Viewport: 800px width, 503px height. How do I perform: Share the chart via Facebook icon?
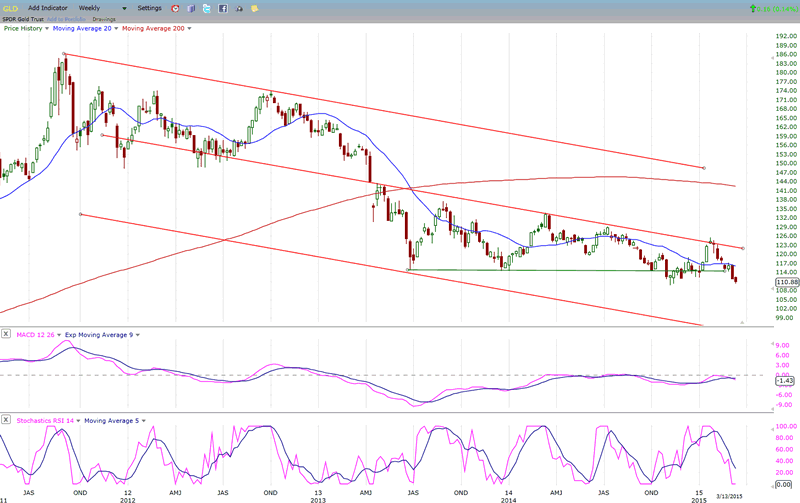tap(221, 8)
